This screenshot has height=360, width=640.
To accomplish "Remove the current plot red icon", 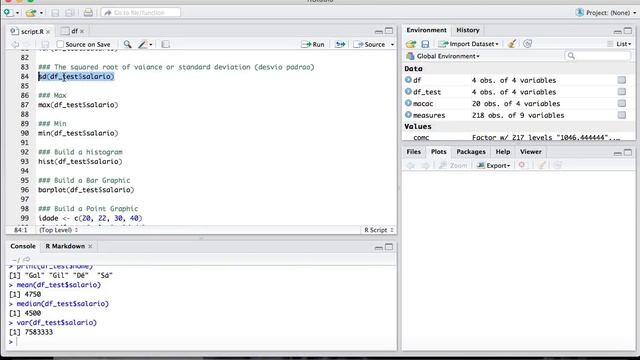I will [x=522, y=165].
